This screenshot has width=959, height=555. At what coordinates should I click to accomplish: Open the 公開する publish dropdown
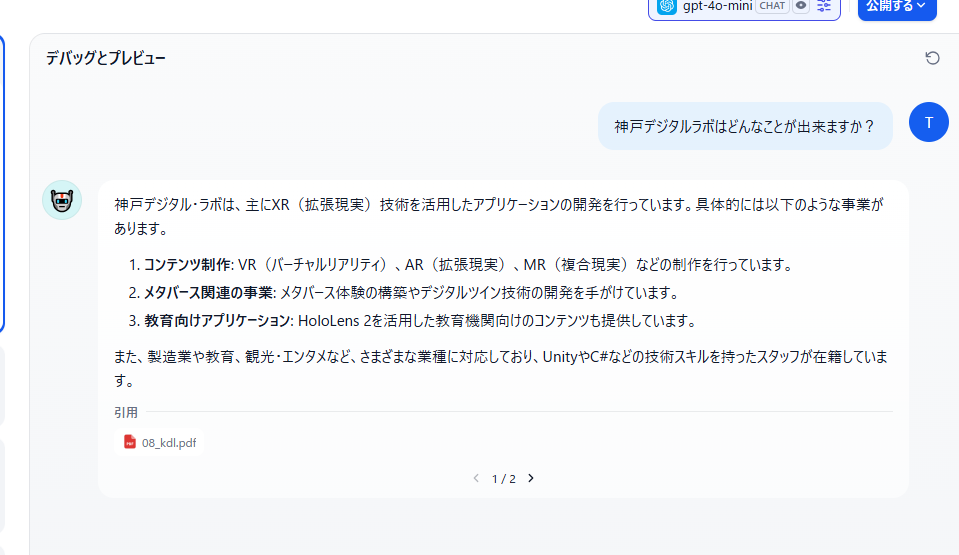[897, 7]
